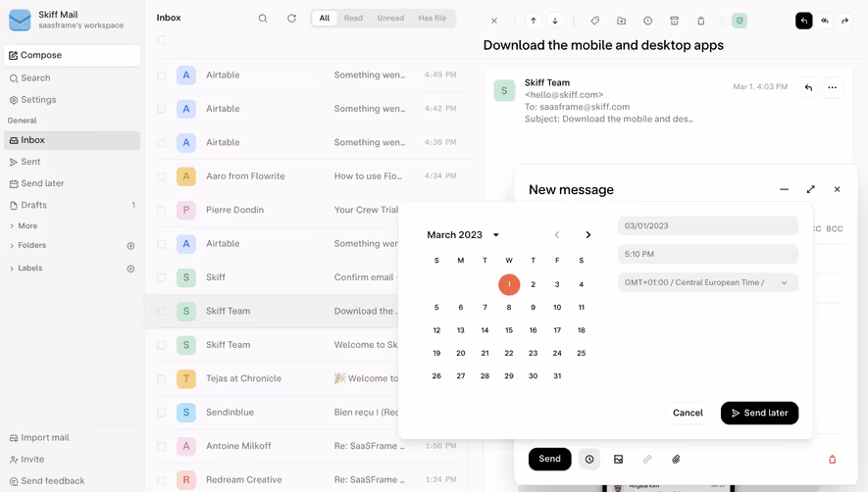This screenshot has width=868, height=492.
Task: Open the GMT+01:00 timezone dropdown
Action: (x=707, y=283)
